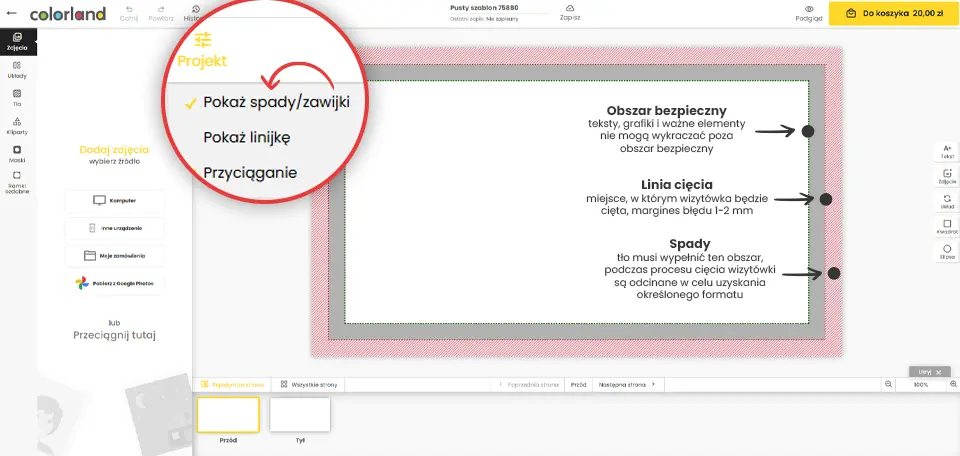Click the colorland logo
960x456 pixels.
coord(67,13)
